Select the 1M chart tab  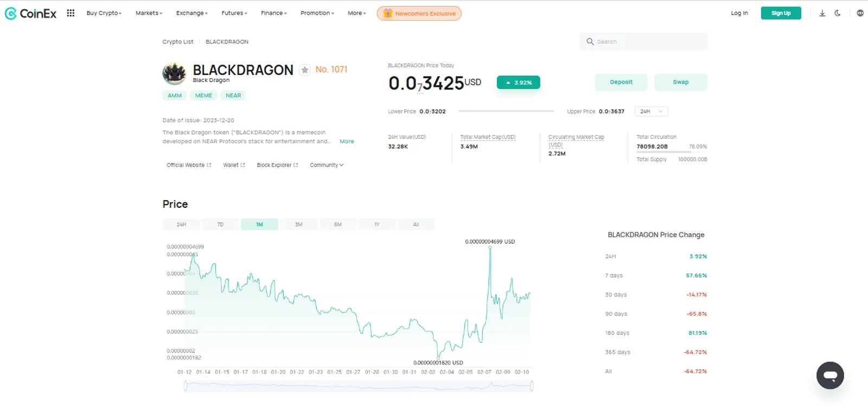[259, 224]
